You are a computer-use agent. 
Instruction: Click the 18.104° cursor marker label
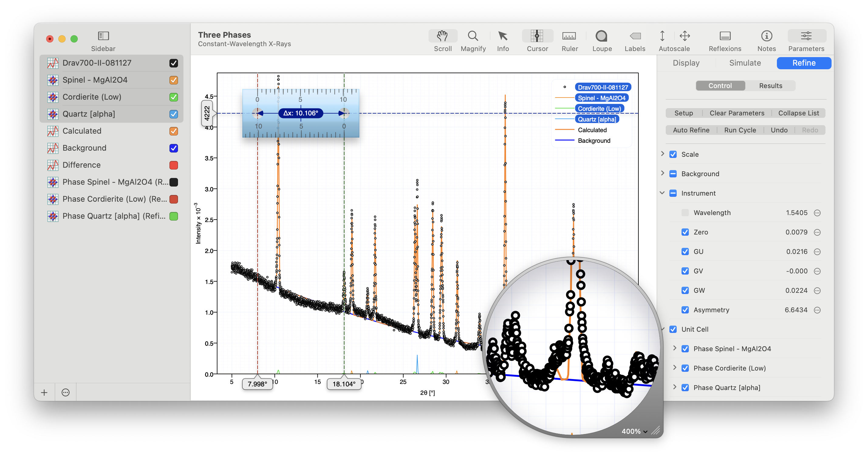tap(344, 384)
